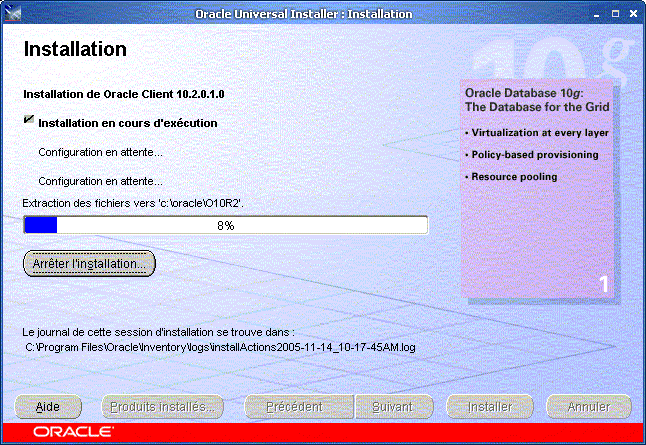Image resolution: width=646 pixels, height=445 pixels.
Task: Cancel setup with the Annuler button
Action: point(588,407)
